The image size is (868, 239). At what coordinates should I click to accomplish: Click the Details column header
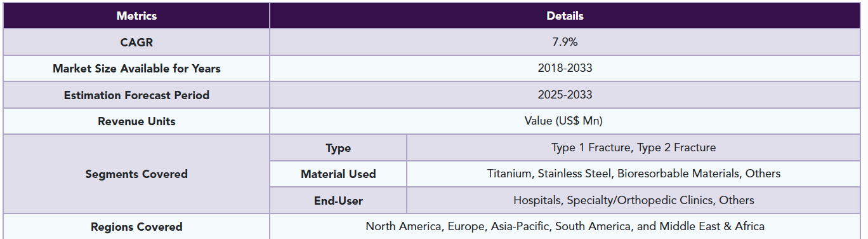565,16
